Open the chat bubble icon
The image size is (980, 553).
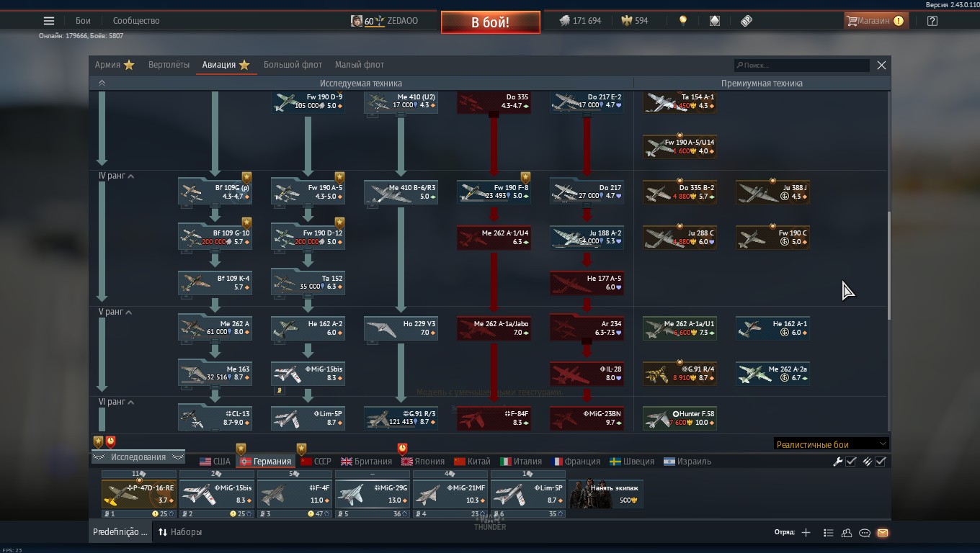865,533
